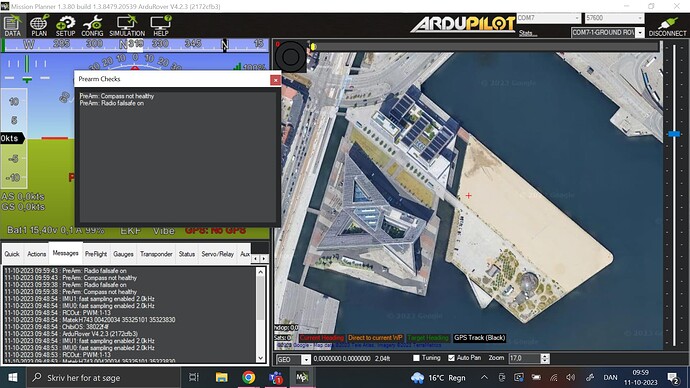Open the SIMULATION icon

(127, 26)
